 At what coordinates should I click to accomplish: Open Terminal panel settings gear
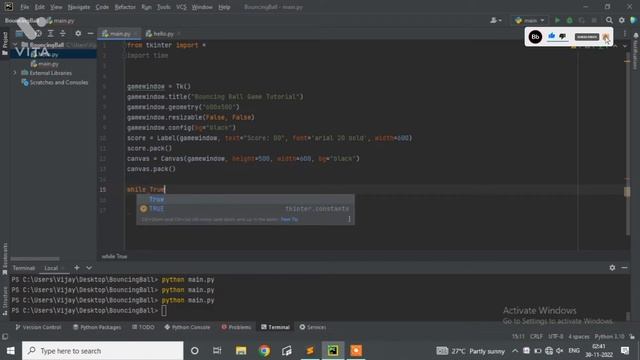612,268
